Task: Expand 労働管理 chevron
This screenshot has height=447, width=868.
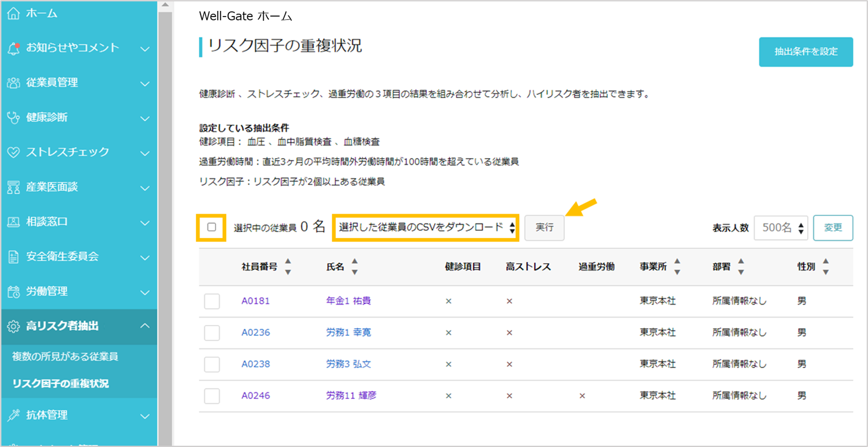Action: pyautogui.click(x=145, y=293)
